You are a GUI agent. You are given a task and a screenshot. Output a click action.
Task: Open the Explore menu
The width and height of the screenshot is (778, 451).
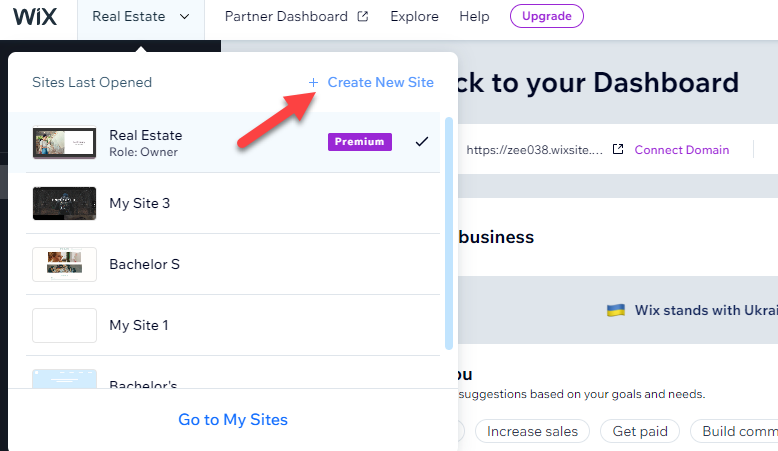click(x=414, y=17)
